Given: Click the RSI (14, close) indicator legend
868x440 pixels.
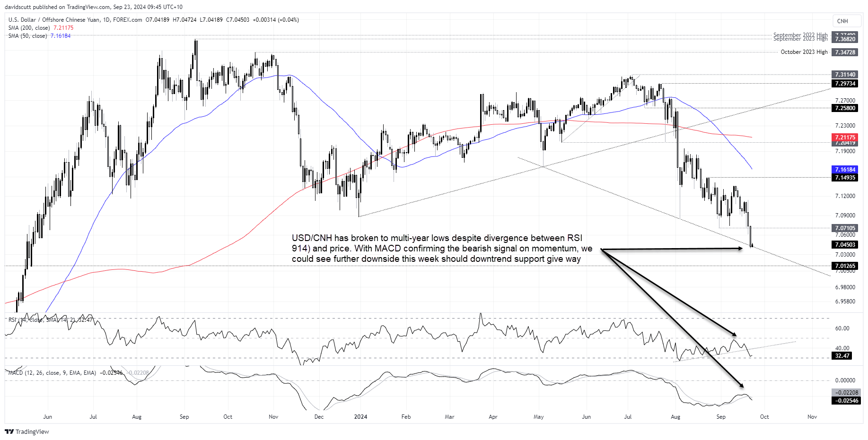Looking at the screenshot, I should (x=50, y=320).
